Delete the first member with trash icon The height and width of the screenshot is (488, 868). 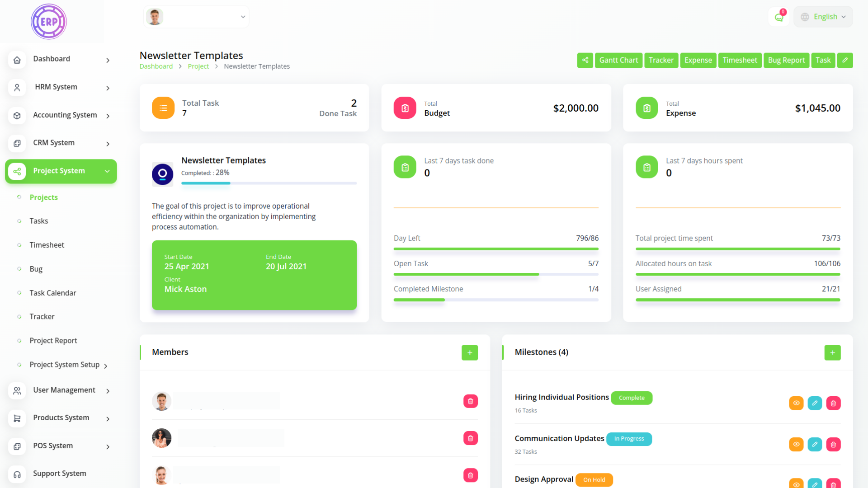click(x=470, y=401)
